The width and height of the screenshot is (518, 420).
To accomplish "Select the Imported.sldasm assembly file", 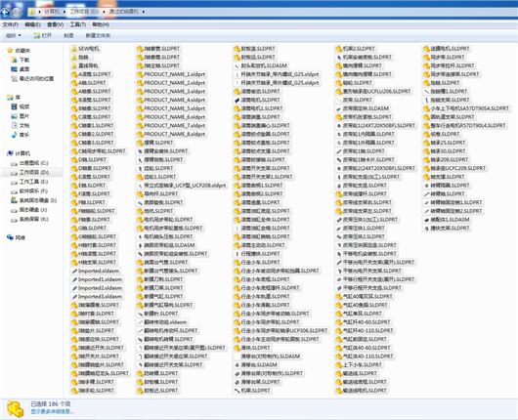I will [96, 271].
